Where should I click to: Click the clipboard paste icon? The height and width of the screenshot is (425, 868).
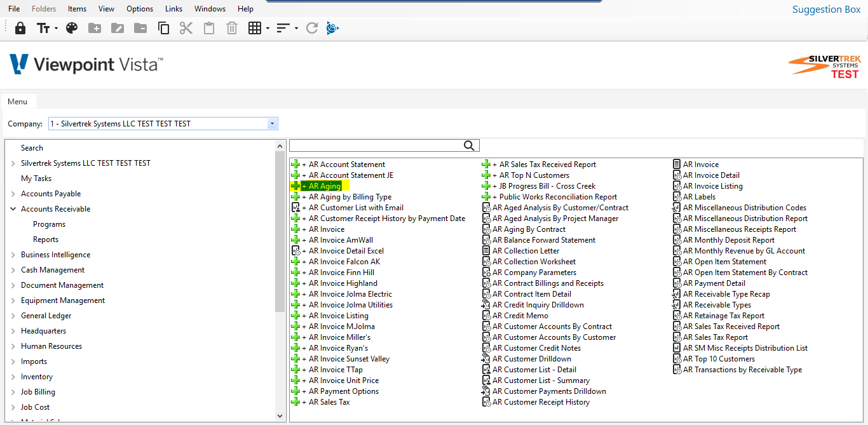[x=209, y=28]
